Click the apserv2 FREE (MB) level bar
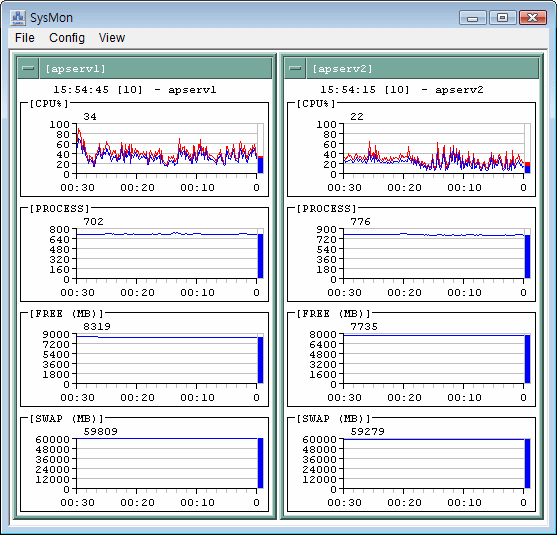Screen dimensions: 557x535 pos(528,359)
